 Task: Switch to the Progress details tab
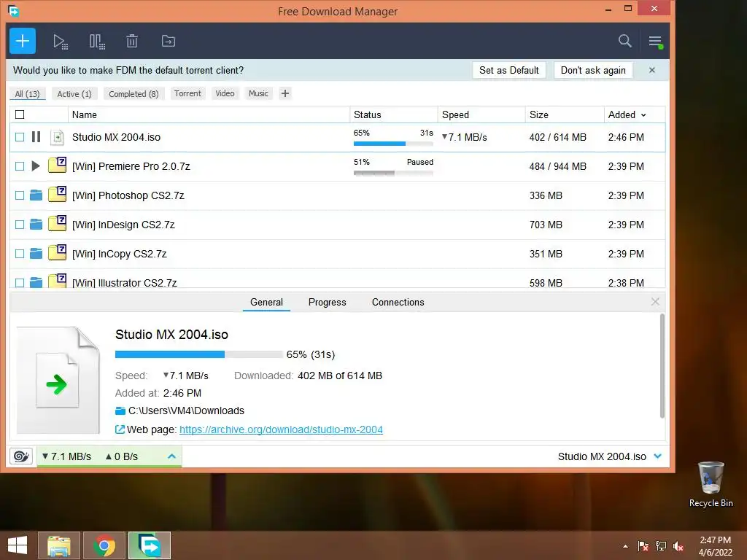pos(328,302)
